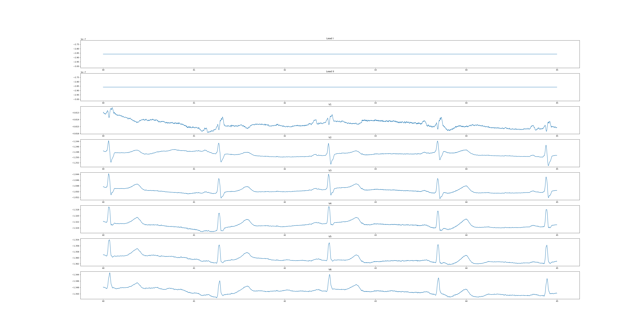Click the last R-peak in V5 trace

click(547, 245)
